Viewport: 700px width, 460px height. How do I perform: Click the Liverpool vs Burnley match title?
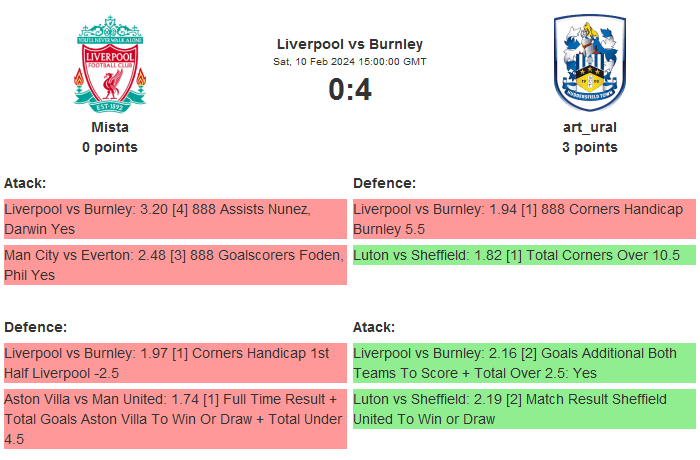(350, 44)
